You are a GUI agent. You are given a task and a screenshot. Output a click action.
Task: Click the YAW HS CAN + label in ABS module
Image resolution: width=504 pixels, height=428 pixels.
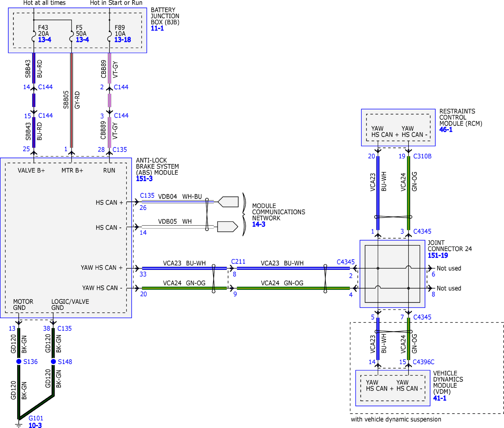tap(102, 268)
